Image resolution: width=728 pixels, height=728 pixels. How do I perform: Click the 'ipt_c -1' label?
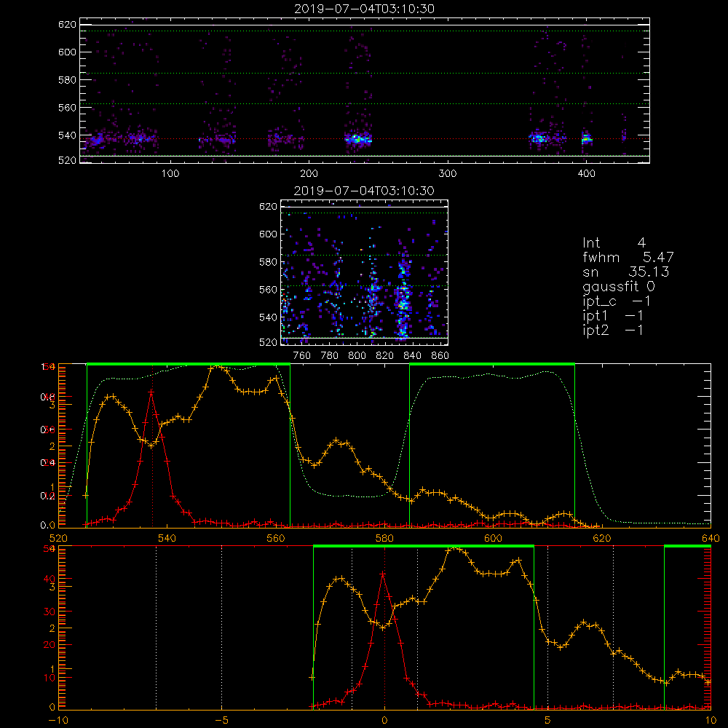pyautogui.click(x=617, y=301)
